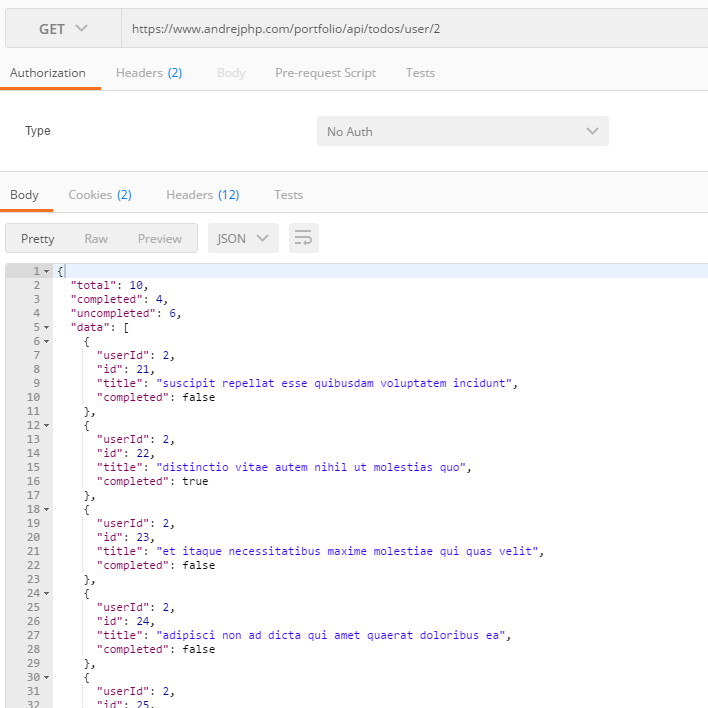Image resolution: width=708 pixels, height=708 pixels.
Task: Open the Pre-request Script tab
Action: click(326, 73)
